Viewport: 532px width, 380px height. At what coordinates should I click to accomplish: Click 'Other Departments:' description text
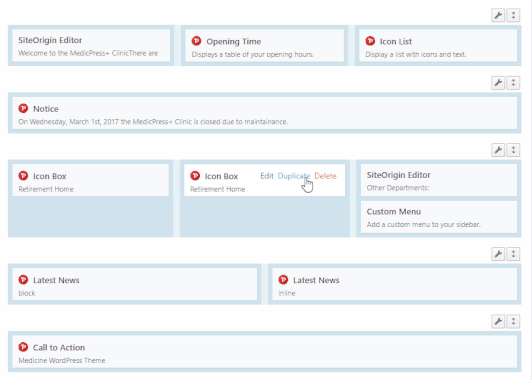(x=398, y=188)
